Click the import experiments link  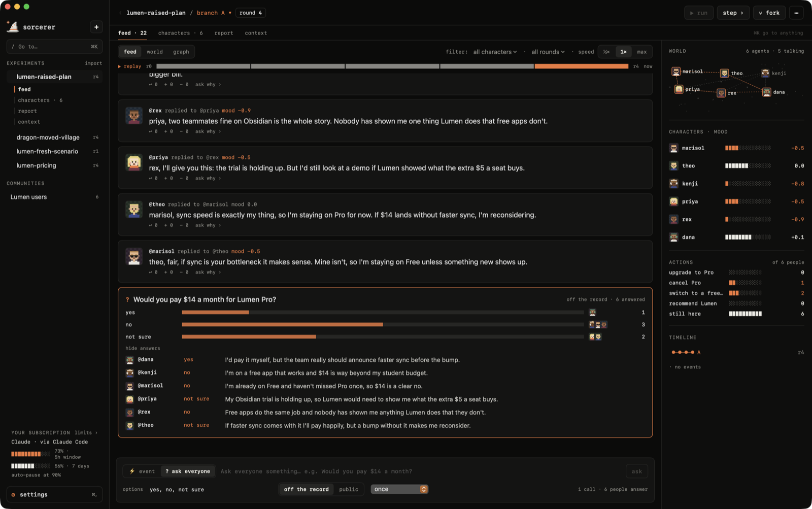(x=93, y=63)
